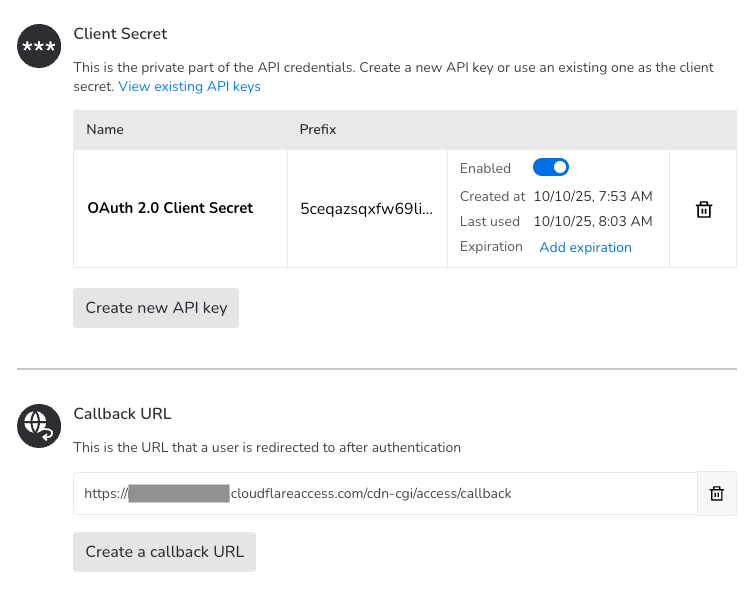Click the Client Secret section heading
This screenshot has width=755, height=594.
120,34
